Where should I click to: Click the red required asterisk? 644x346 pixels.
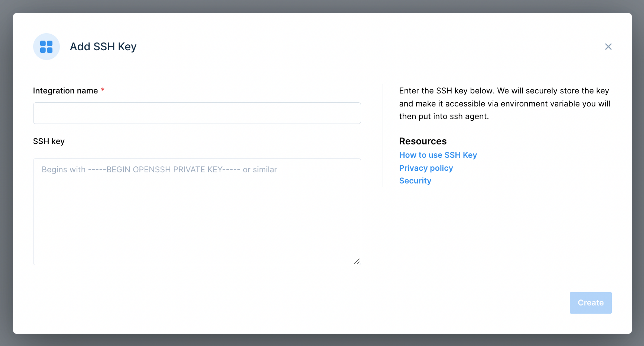click(102, 90)
